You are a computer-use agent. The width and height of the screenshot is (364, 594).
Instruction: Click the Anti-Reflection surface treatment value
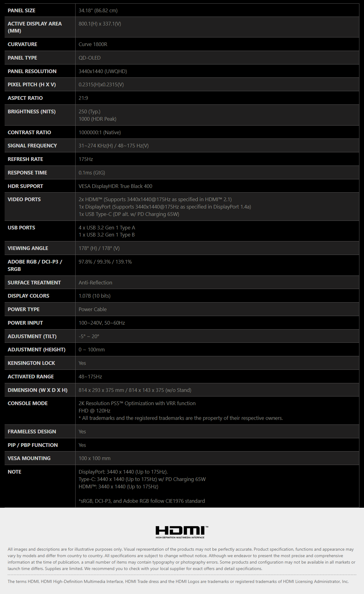(x=95, y=283)
